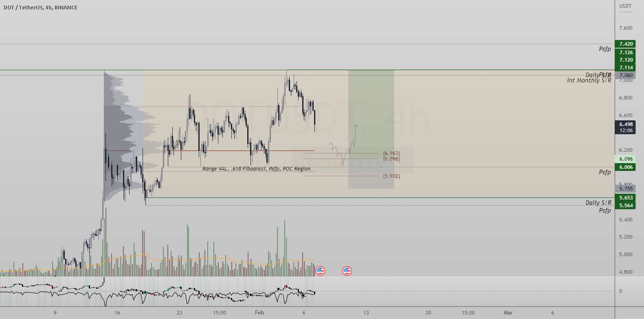Select the 5.564 green price label
The image size is (644, 319).
(x=625, y=205)
